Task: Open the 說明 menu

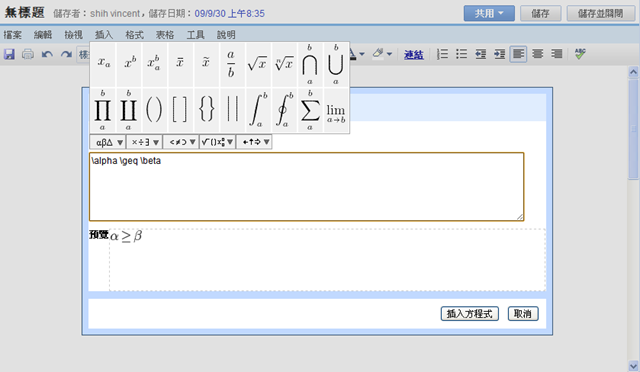Action: (226, 35)
